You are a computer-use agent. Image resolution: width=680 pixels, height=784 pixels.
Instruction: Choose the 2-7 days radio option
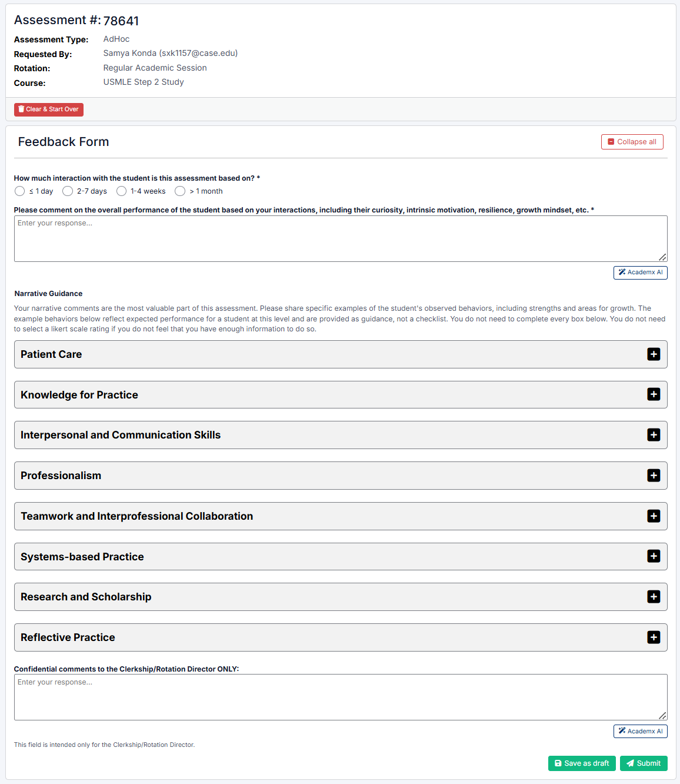(x=68, y=191)
